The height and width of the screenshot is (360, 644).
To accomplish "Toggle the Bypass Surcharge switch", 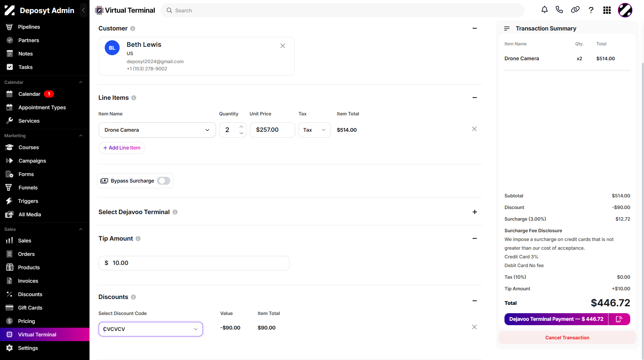I will point(164,181).
